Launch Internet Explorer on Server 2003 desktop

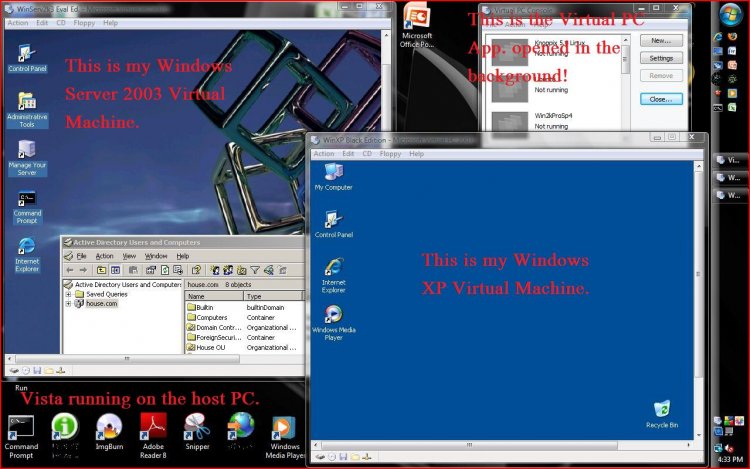tap(27, 255)
